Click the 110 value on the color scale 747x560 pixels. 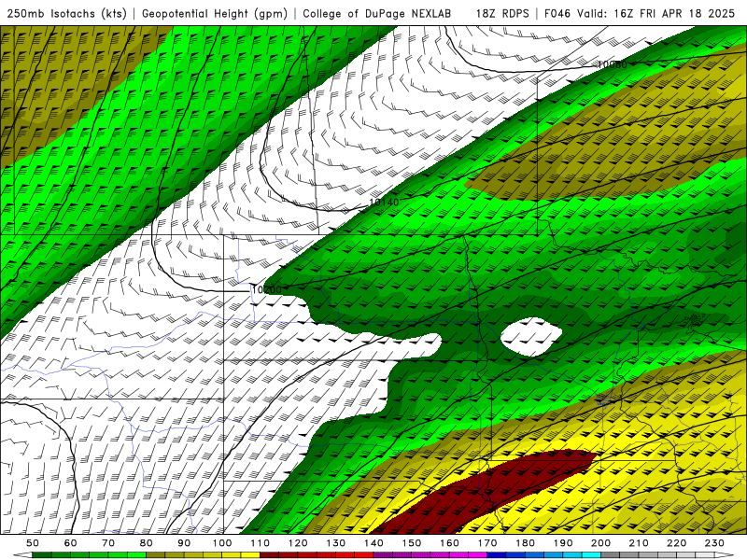point(261,543)
